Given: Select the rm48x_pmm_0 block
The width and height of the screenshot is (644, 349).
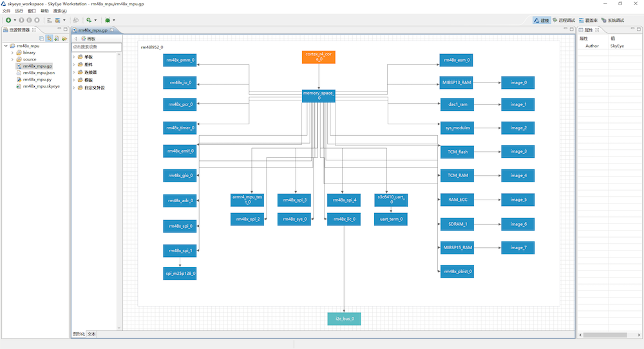Looking at the screenshot, I should 180,60.
